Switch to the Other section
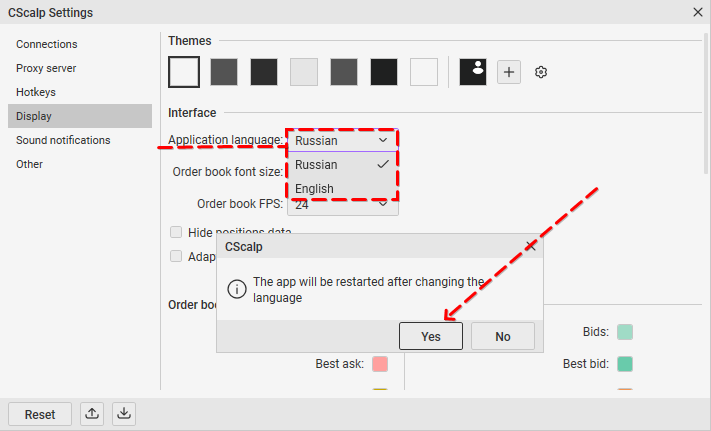Image resolution: width=711 pixels, height=431 pixels. coord(80,164)
